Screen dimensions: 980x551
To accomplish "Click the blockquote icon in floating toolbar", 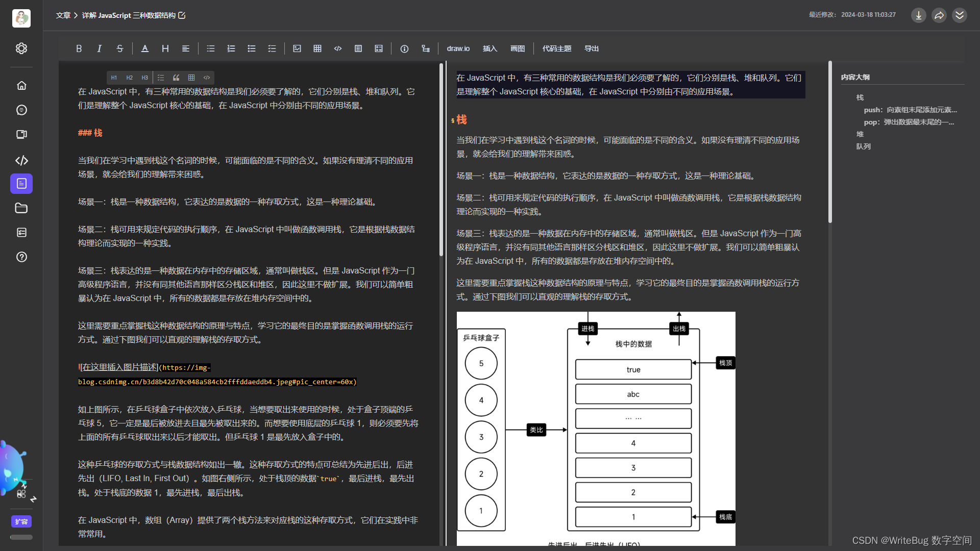I will click(176, 78).
